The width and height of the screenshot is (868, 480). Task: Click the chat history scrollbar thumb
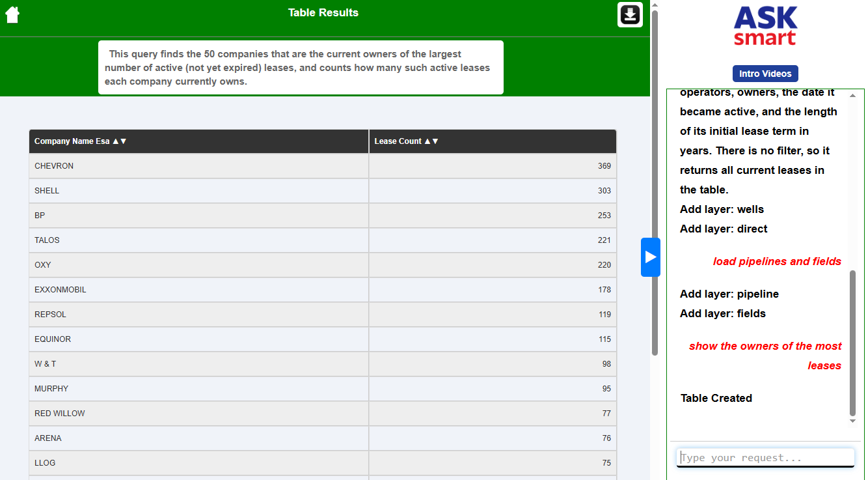click(852, 342)
